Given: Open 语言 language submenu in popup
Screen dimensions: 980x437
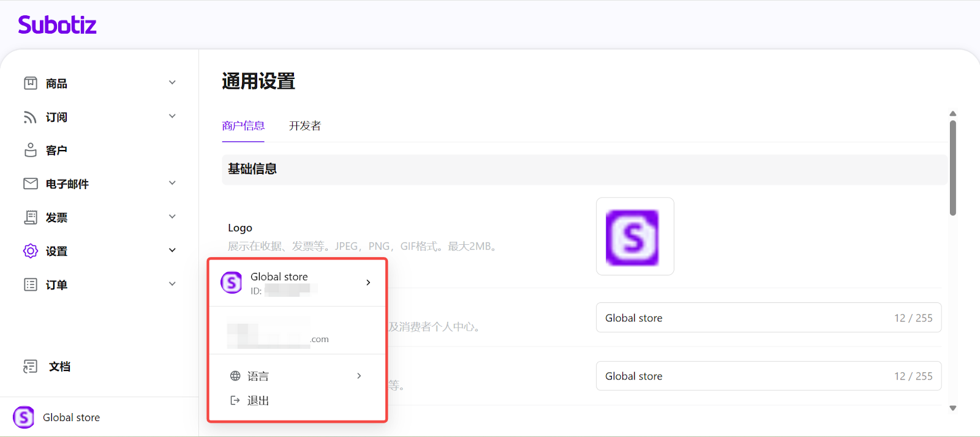Looking at the screenshot, I should pos(297,376).
